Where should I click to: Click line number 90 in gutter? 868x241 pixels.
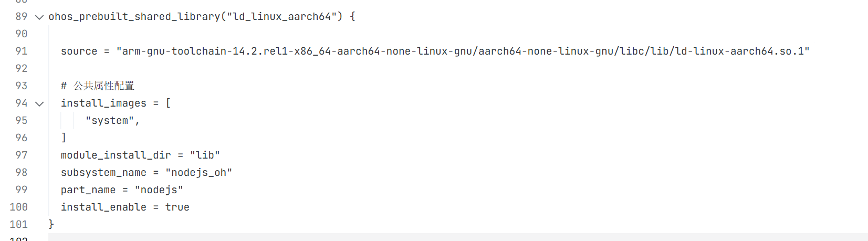(21, 34)
